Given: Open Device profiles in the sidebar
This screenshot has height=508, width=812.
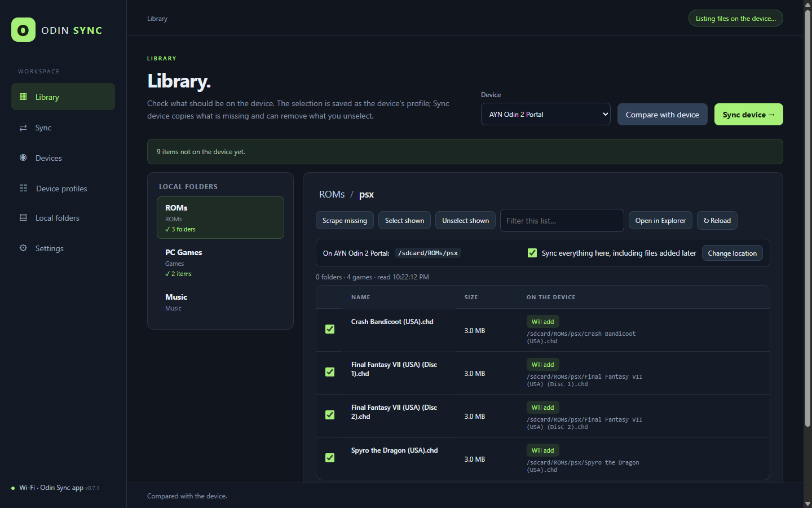Looking at the screenshot, I should 63,189.
